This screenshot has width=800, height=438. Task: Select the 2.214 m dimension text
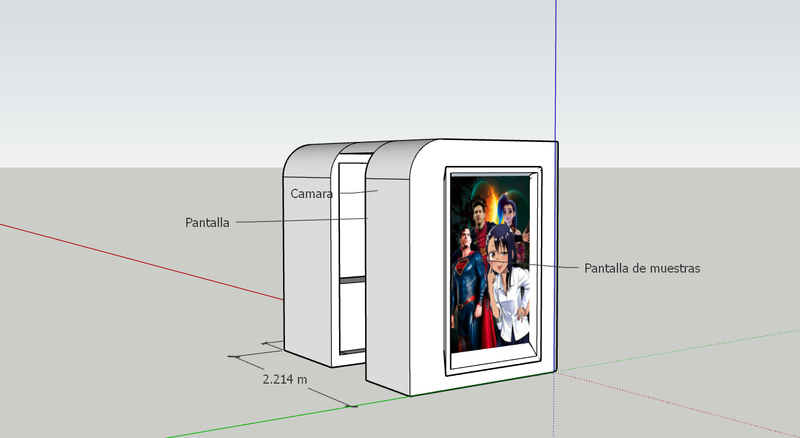coord(285,379)
